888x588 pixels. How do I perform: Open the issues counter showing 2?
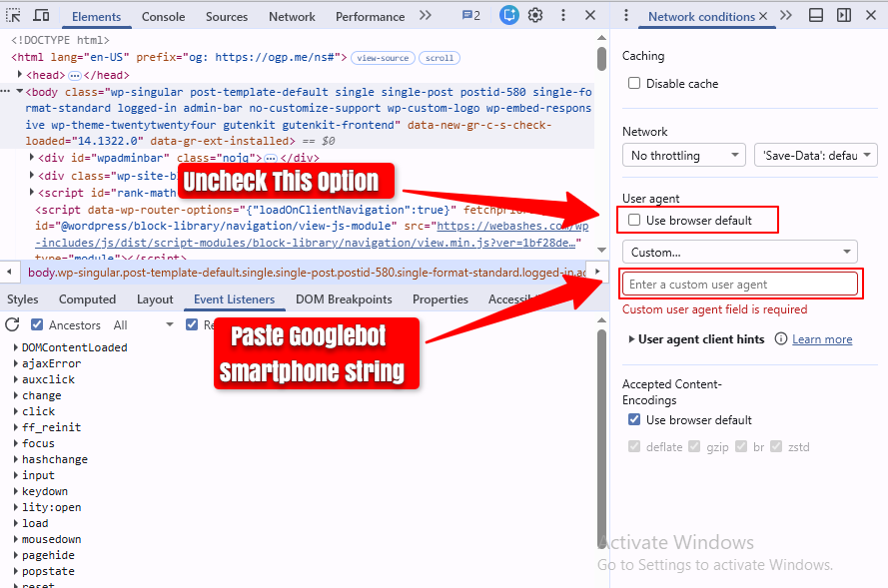[470, 15]
